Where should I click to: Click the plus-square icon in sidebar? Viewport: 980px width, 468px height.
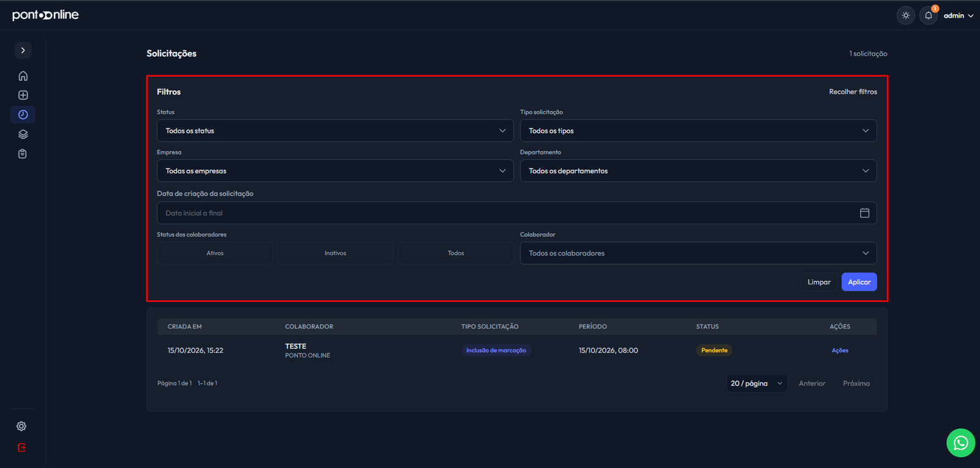tap(23, 95)
